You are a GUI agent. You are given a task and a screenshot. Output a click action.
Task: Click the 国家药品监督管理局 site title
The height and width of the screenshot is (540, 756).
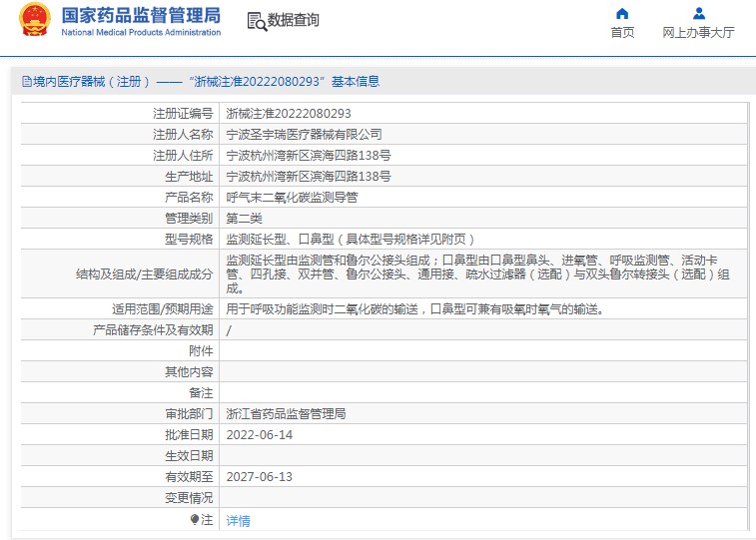coord(141,15)
